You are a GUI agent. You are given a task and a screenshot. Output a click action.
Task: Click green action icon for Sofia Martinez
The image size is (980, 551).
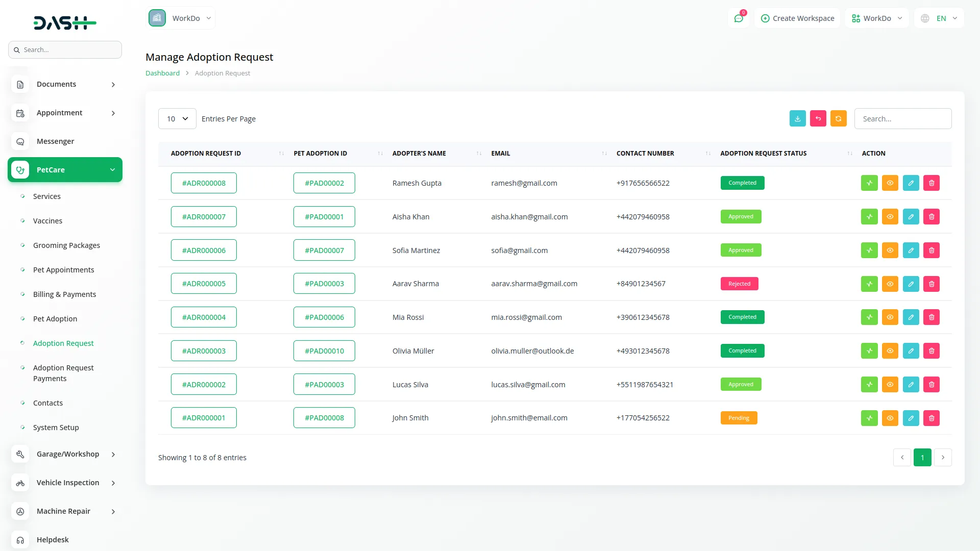[x=869, y=251]
